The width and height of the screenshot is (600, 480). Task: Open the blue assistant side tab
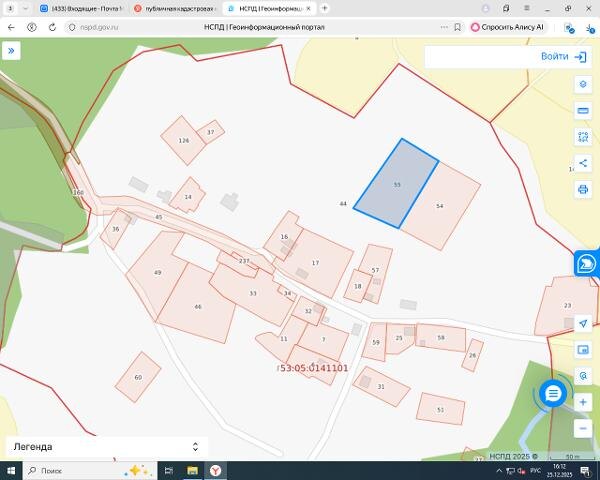tap(587, 263)
